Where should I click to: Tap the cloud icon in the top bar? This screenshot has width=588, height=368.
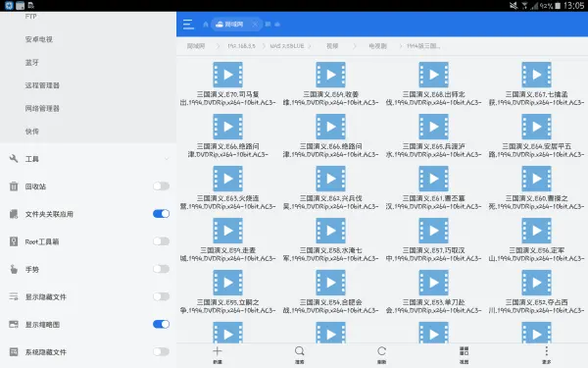(x=277, y=25)
